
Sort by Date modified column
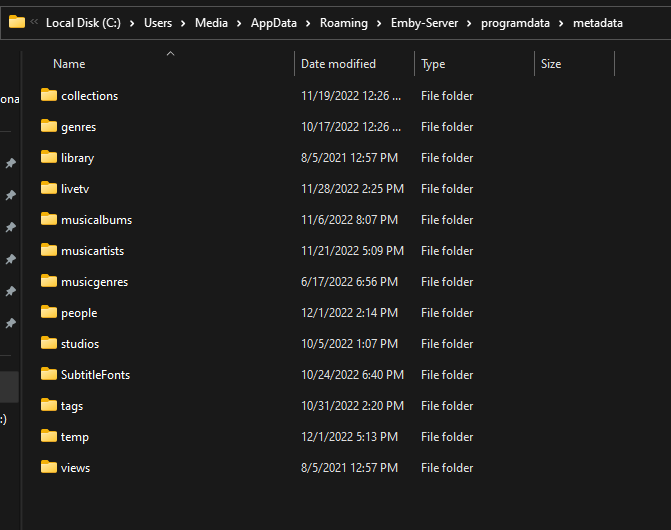click(338, 64)
